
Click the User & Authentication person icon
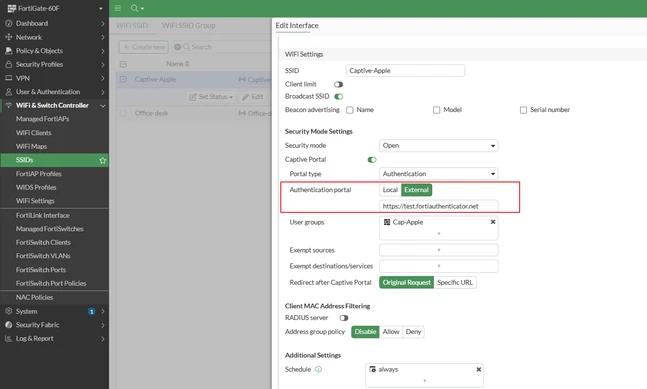click(8, 92)
